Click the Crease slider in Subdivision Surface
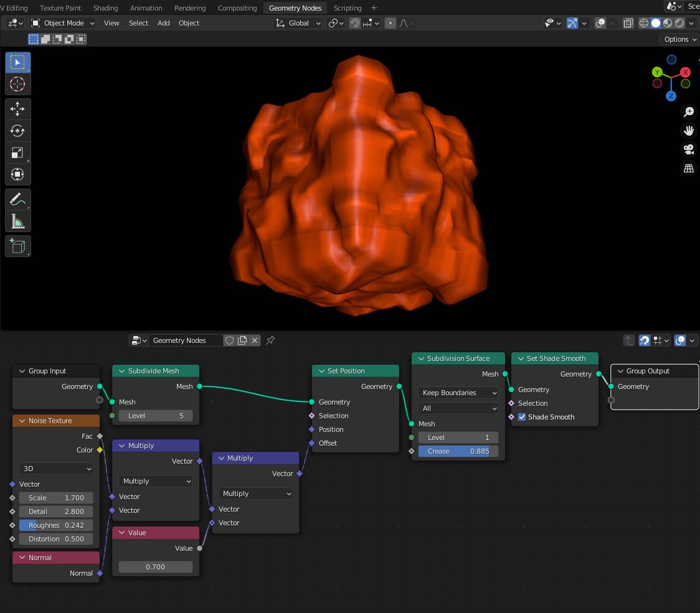Viewport: 700px width, 613px height. click(458, 451)
